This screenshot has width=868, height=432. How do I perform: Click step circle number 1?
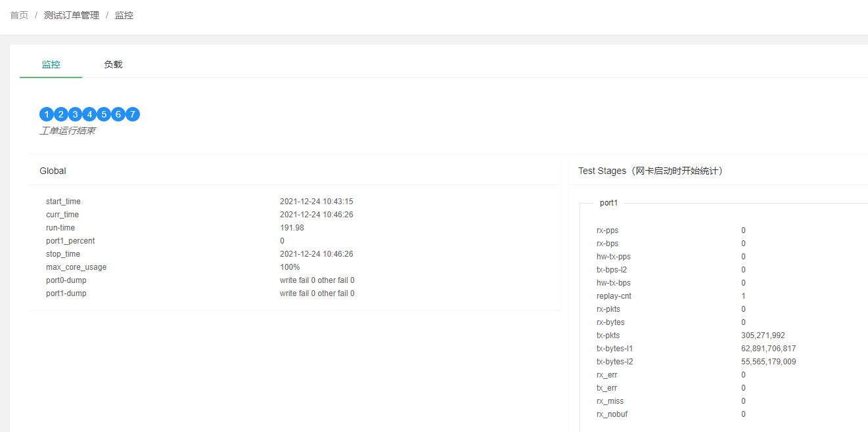(x=47, y=114)
